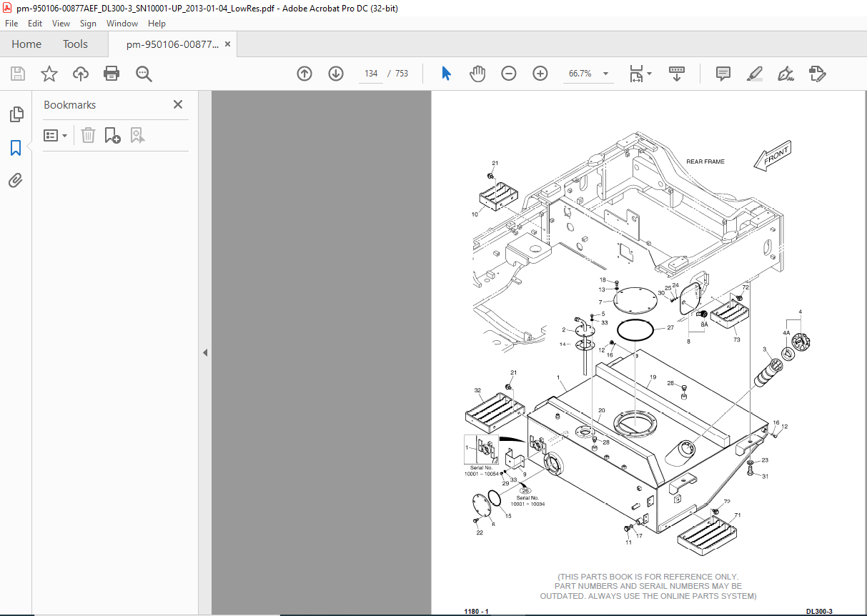Open the Help menu
This screenshot has height=616, width=867.
pyautogui.click(x=157, y=23)
